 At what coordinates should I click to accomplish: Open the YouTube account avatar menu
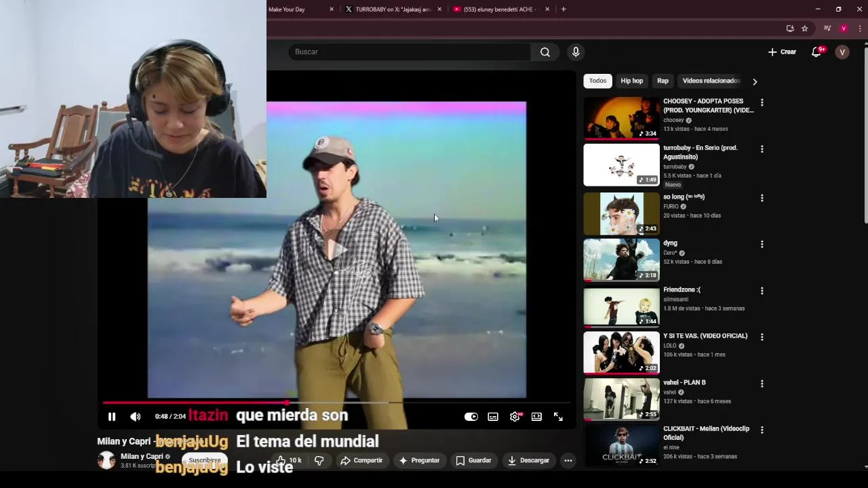click(842, 52)
